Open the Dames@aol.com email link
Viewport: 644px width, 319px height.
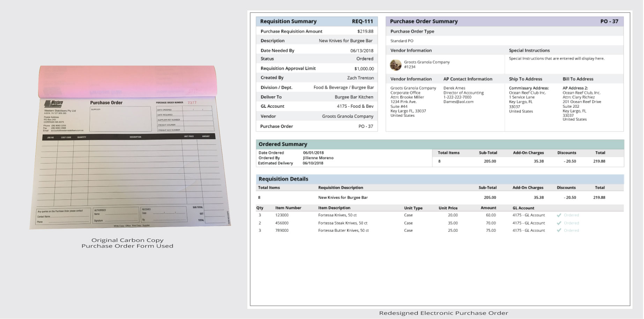458,102
